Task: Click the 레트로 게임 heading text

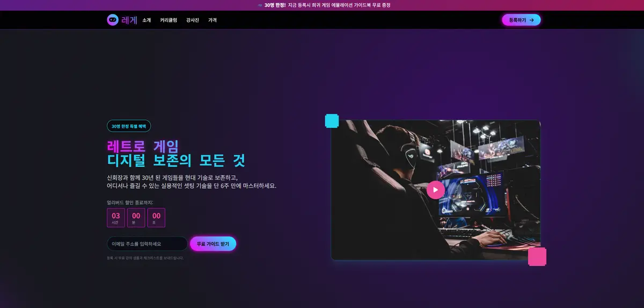Action: pyautogui.click(x=143, y=146)
